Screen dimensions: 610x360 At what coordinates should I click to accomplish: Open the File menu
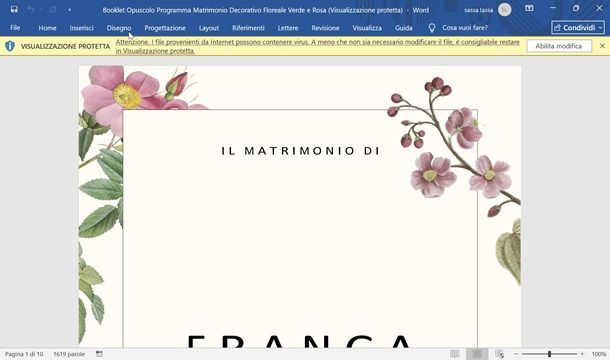tap(15, 28)
